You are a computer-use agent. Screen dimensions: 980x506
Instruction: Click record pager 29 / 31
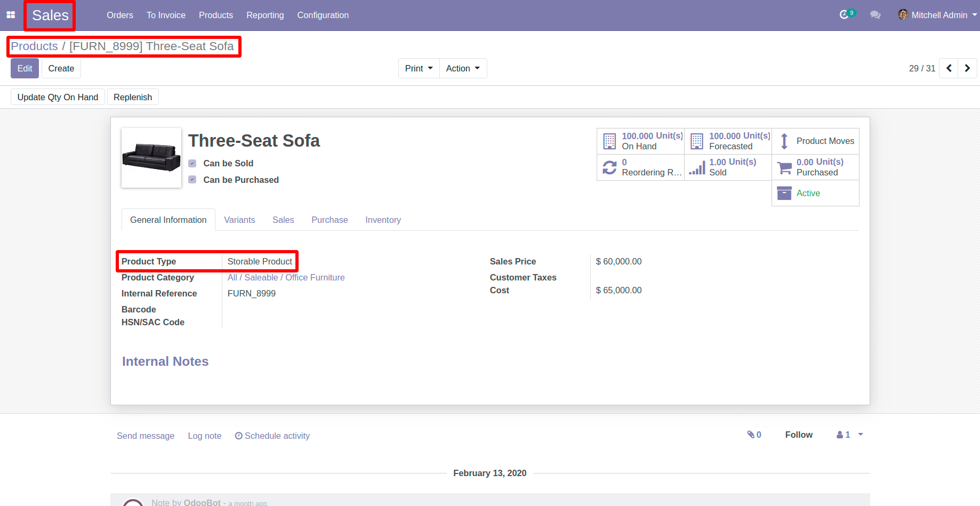[x=922, y=68]
